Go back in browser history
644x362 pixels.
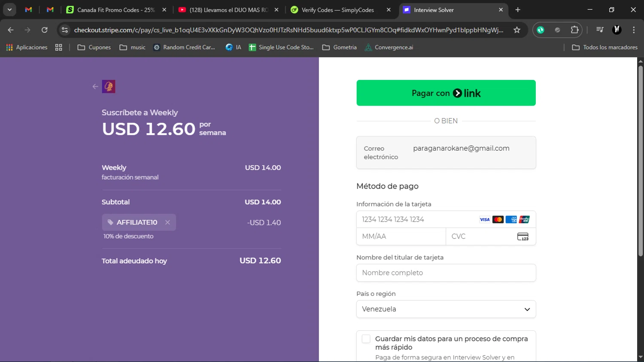click(x=11, y=30)
